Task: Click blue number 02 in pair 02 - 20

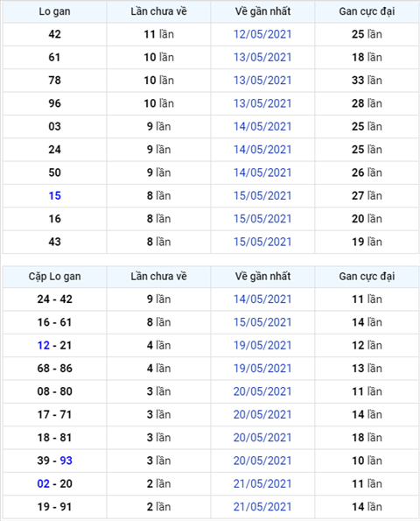Action: point(44,483)
